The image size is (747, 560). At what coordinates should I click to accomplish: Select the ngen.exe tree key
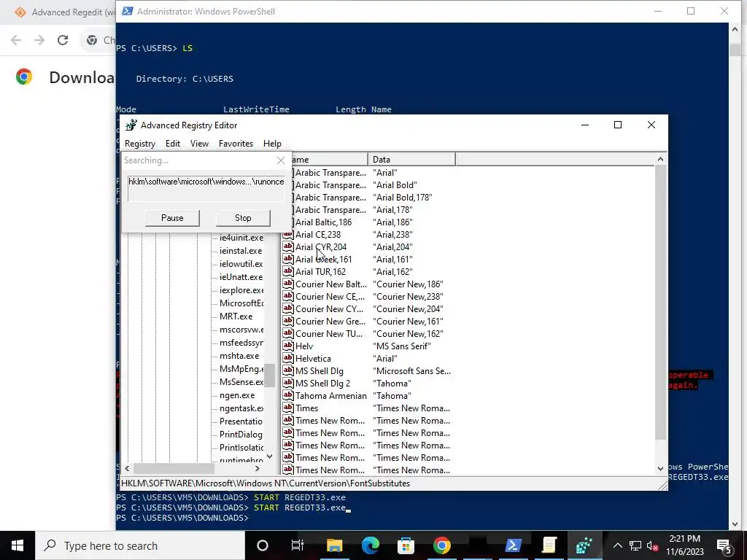[x=237, y=395]
